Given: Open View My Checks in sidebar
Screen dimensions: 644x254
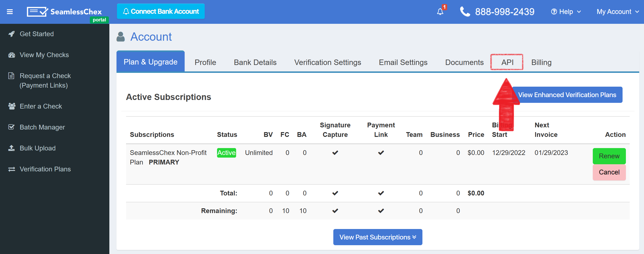Looking at the screenshot, I should coord(44,55).
